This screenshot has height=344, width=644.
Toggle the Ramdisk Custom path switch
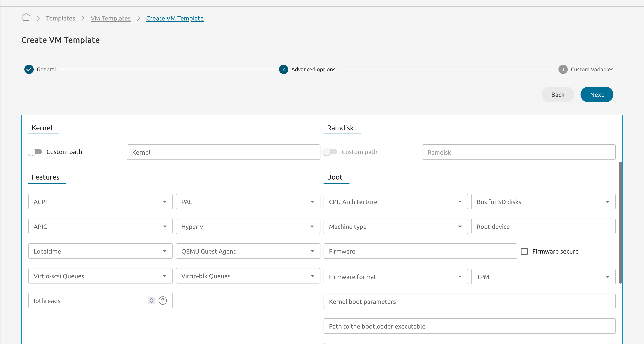(330, 152)
